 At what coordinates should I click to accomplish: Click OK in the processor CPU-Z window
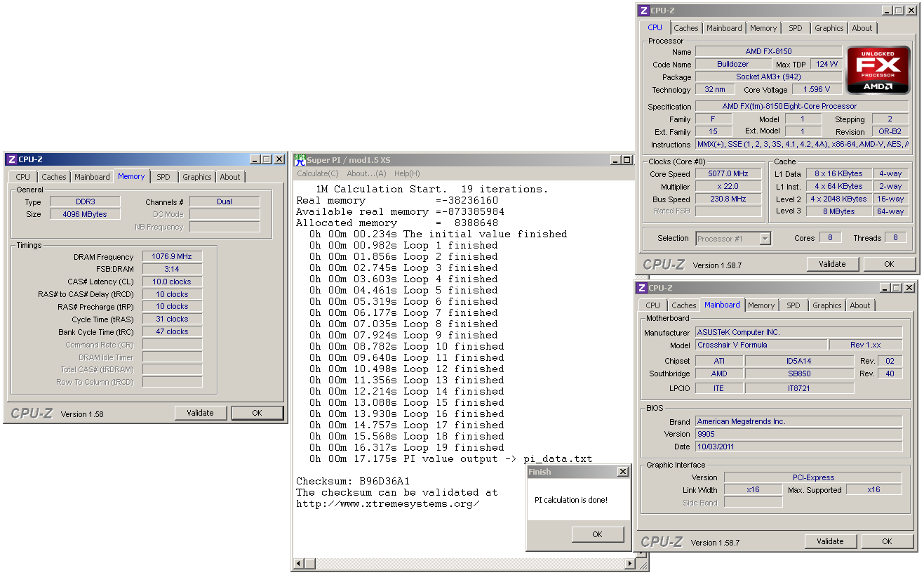coord(889,264)
